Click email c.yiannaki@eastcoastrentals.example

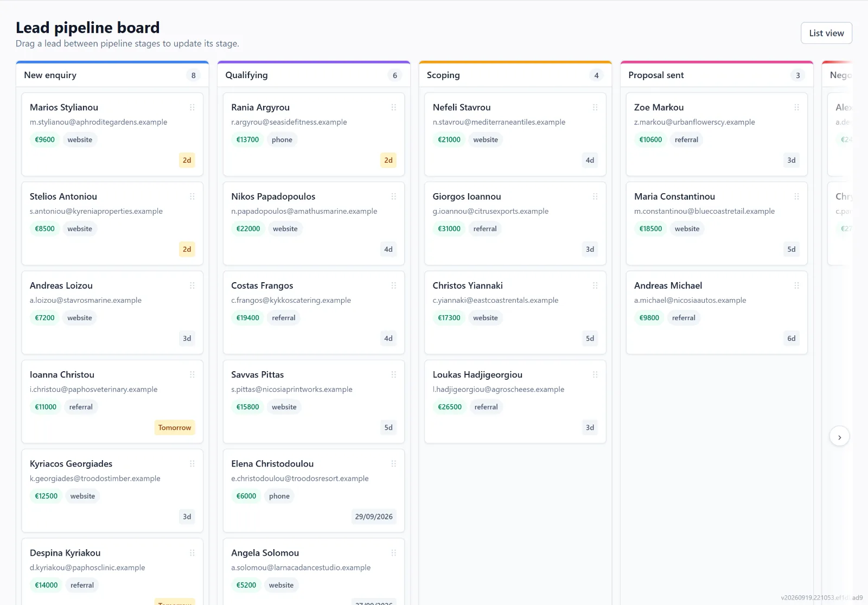coord(495,300)
